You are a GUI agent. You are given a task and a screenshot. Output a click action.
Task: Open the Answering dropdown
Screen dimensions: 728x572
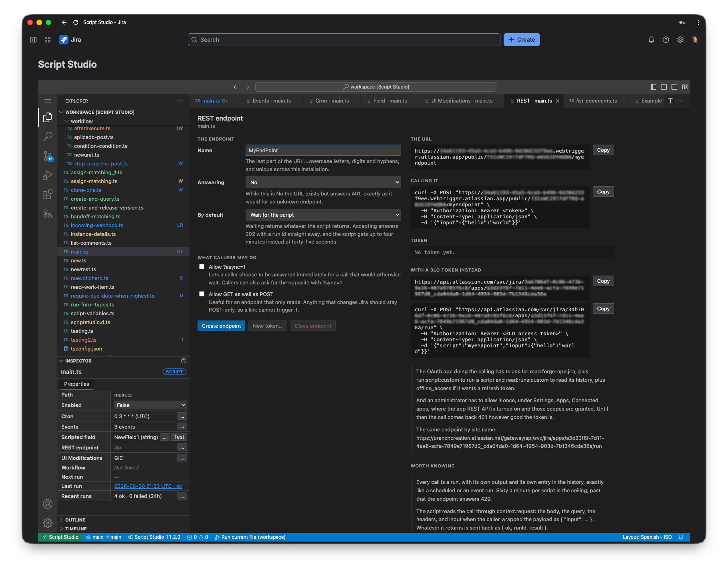tap(323, 182)
